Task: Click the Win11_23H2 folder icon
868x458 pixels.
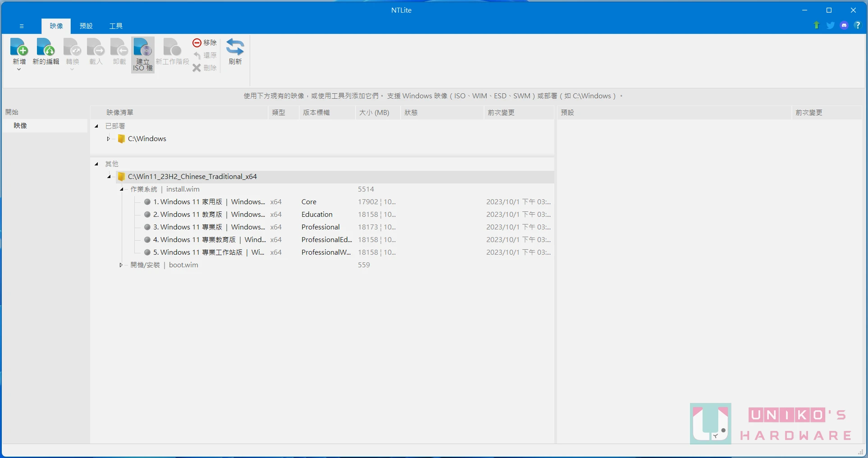Action: click(x=121, y=177)
